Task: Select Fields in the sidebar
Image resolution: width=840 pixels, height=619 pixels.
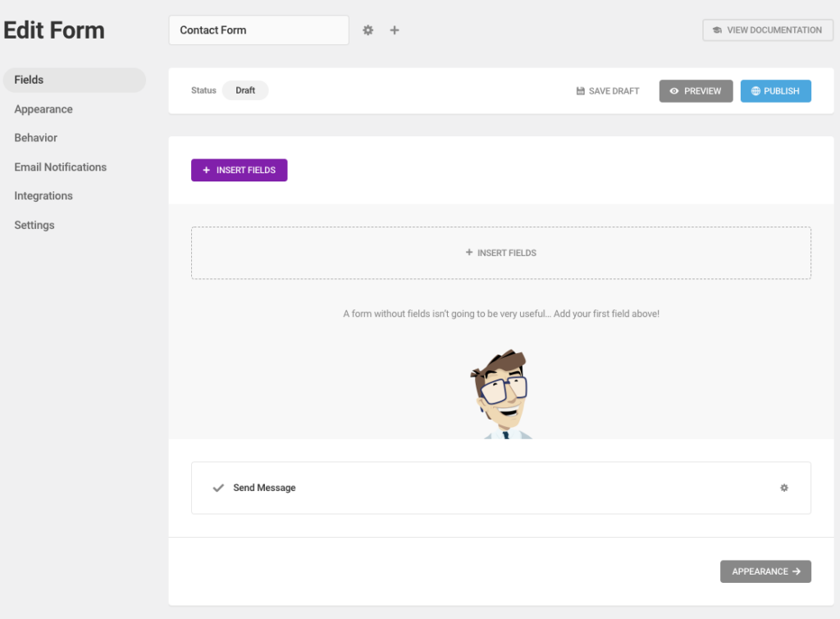Action: click(28, 80)
